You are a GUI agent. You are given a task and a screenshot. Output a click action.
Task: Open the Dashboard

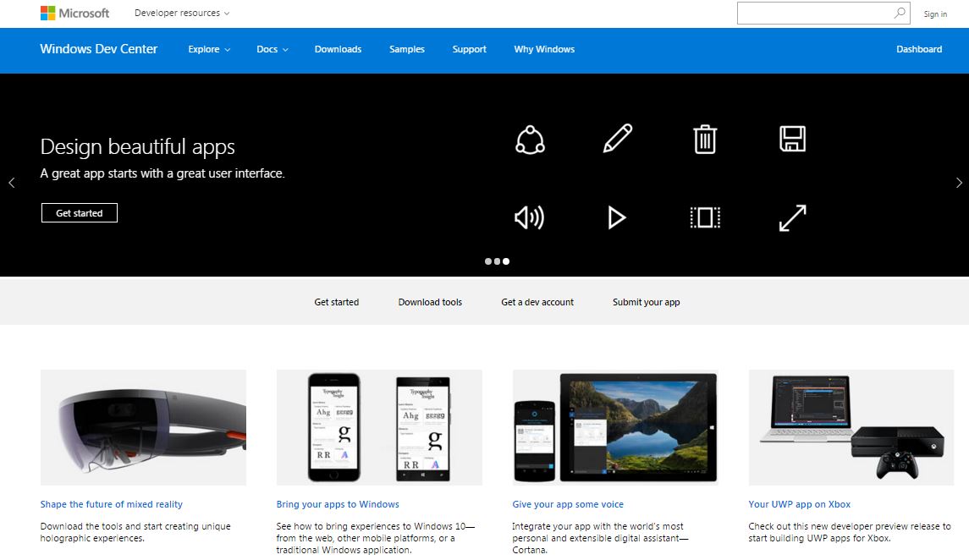(919, 49)
